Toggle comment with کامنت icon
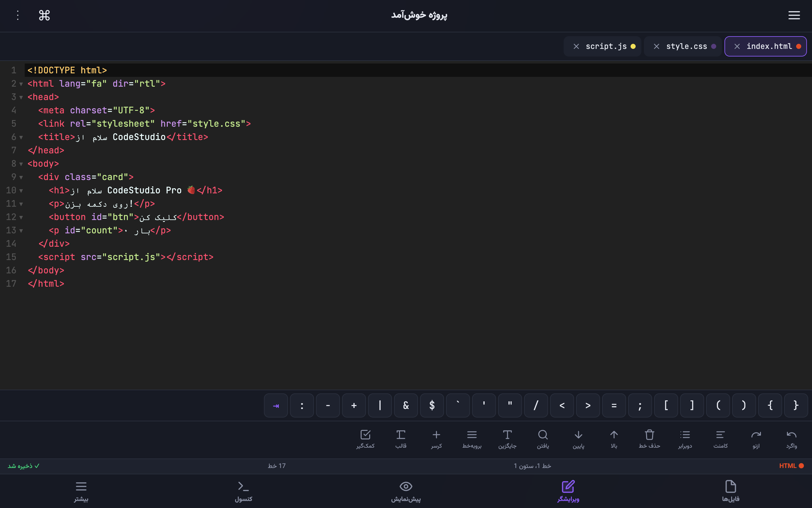The image size is (812, 508). tap(720, 439)
